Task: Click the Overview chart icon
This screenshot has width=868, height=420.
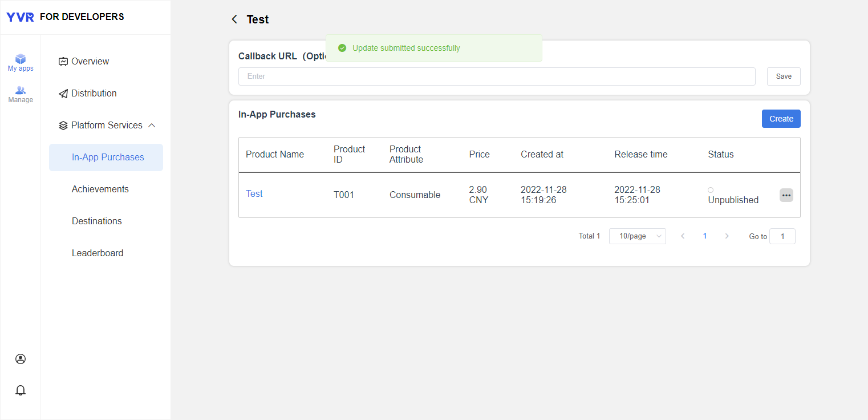Action: (63, 62)
